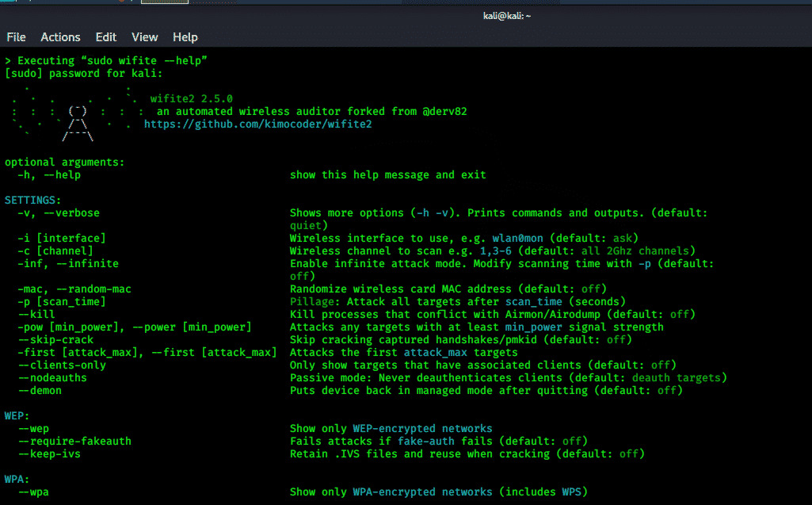Open the Help menu

pos(185,37)
